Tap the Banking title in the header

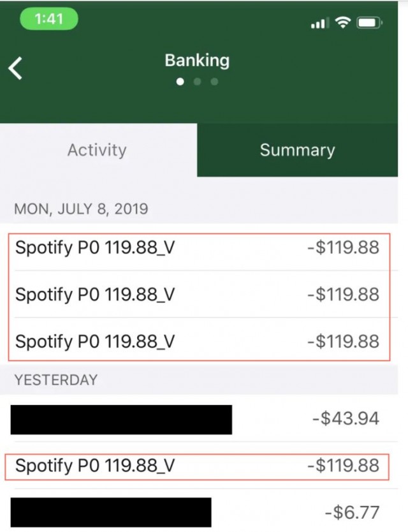(197, 61)
